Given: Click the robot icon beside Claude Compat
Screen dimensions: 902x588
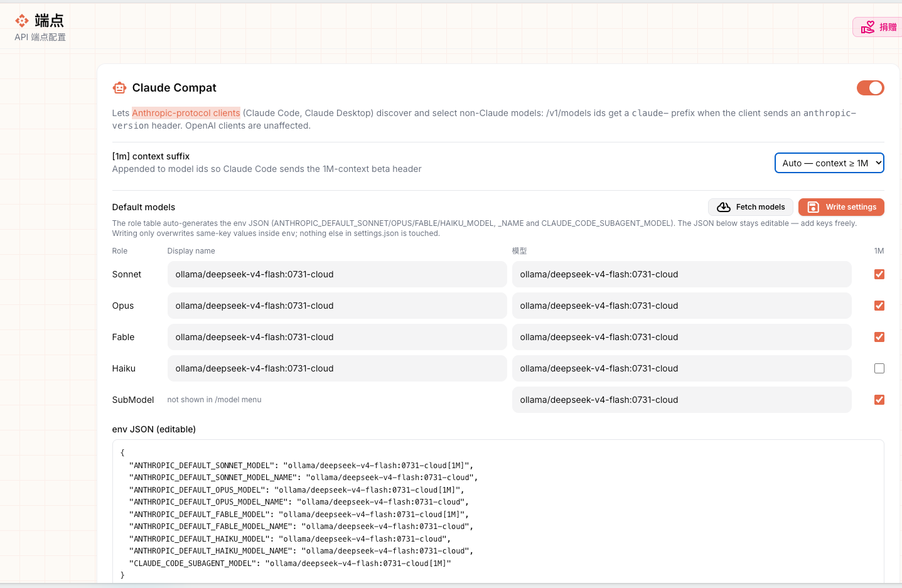Looking at the screenshot, I should tap(119, 88).
